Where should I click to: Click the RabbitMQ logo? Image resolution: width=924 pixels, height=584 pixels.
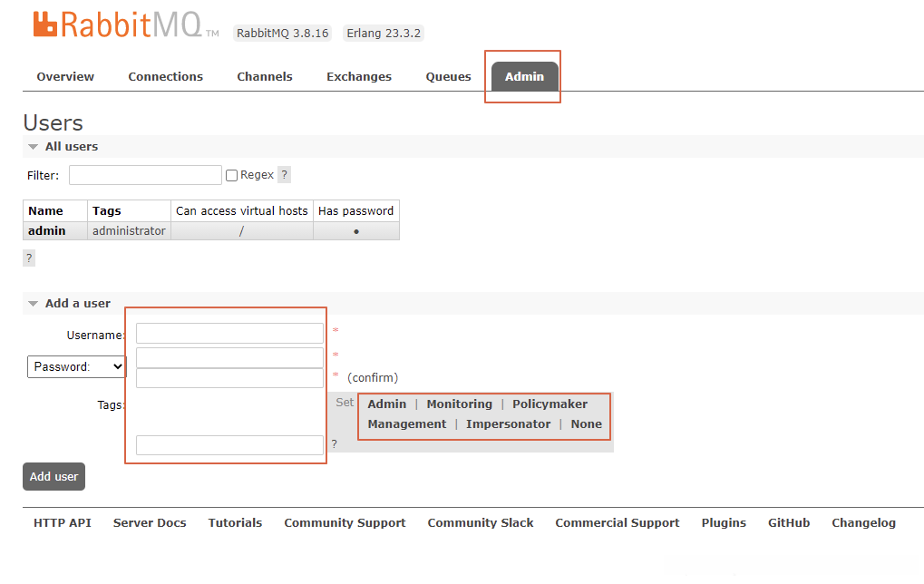(126, 25)
